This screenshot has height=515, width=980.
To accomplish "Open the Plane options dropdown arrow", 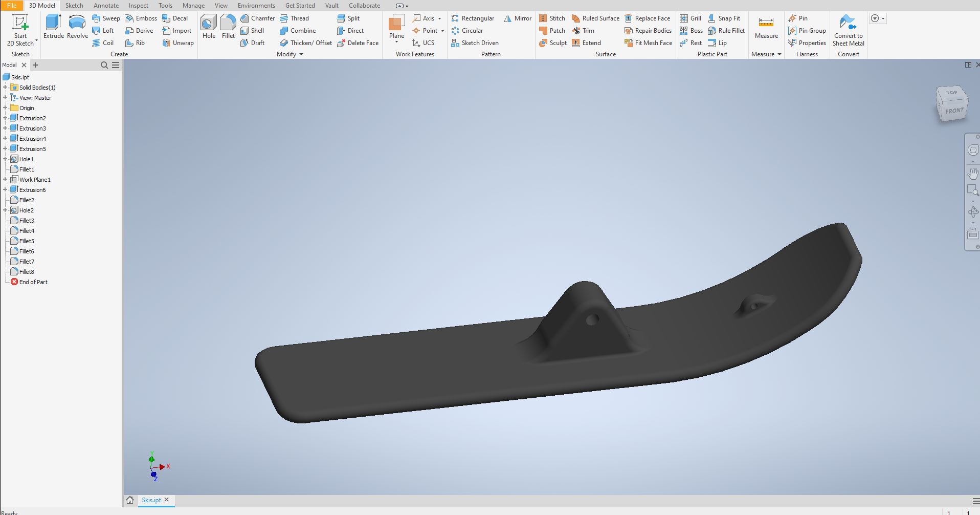I will click(x=396, y=42).
